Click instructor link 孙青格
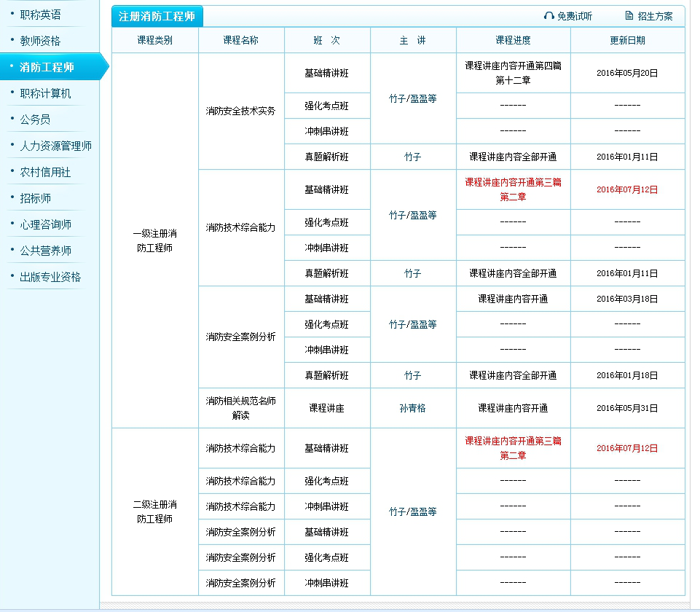 coord(412,407)
